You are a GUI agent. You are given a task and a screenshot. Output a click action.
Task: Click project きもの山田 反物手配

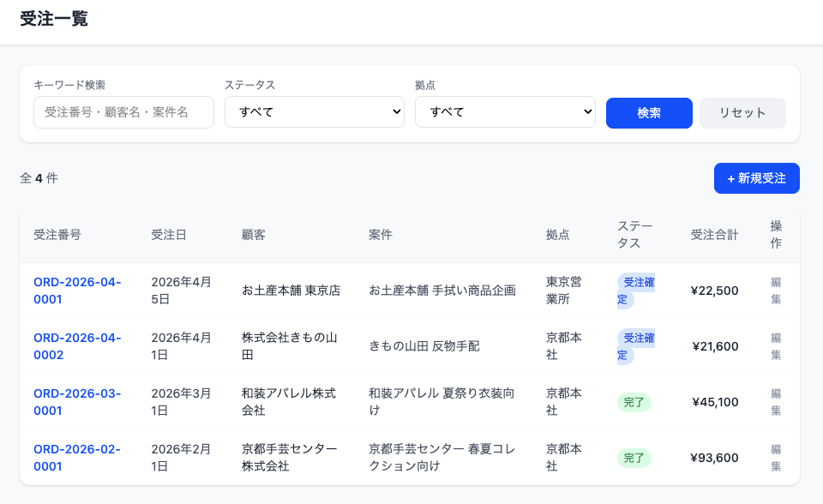coord(424,346)
